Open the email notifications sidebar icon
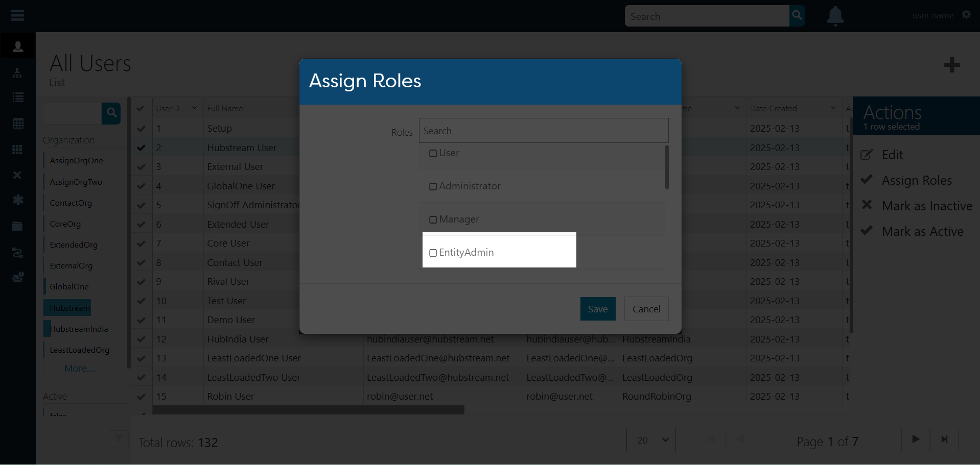Image resolution: width=980 pixels, height=465 pixels. [17, 277]
